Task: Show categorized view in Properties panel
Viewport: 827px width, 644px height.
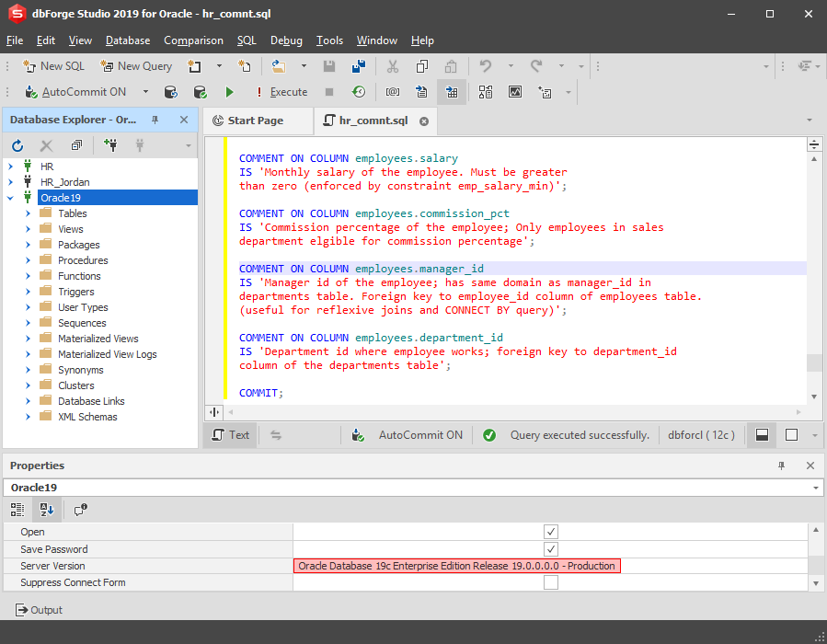Action: pyautogui.click(x=17, y=510)
